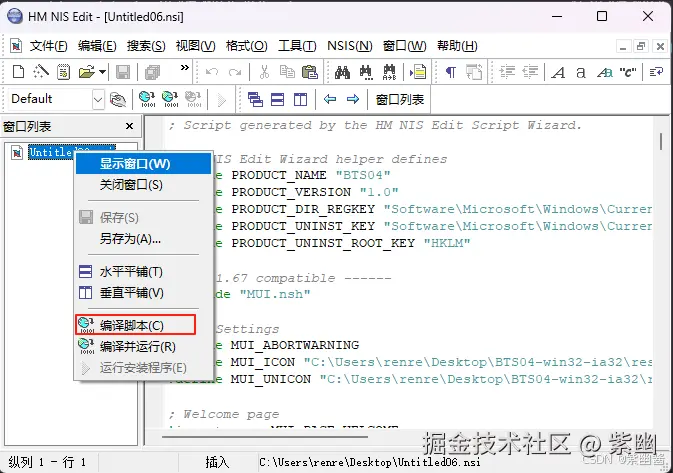Cut selection with scissors icon

click(x=264, y=72)
